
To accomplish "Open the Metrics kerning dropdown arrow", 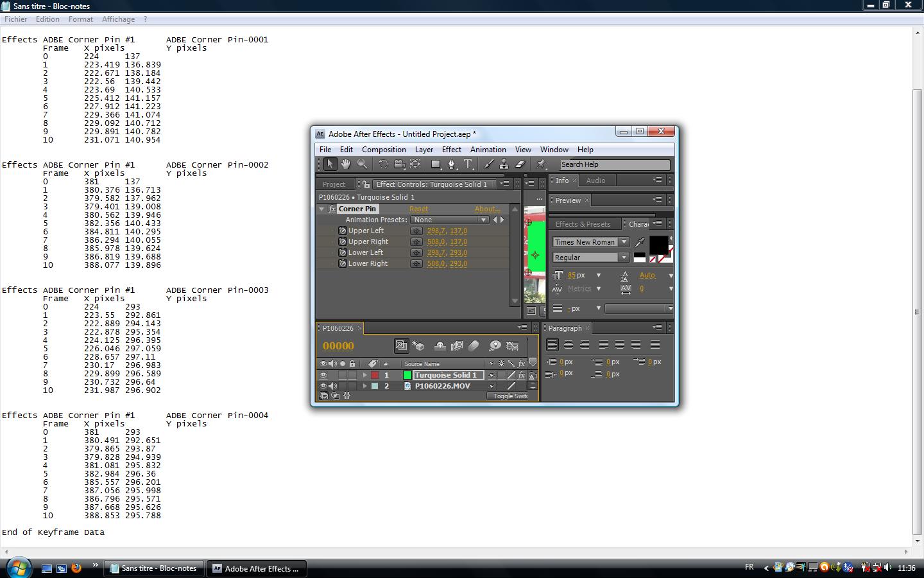I will 599,289.
